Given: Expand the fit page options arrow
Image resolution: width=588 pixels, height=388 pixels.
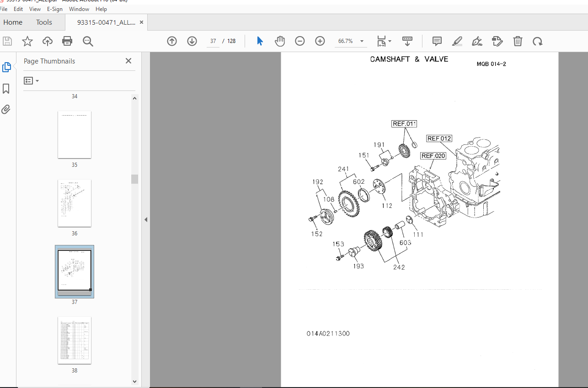Looking at the screenshot, I should [390, 41].
